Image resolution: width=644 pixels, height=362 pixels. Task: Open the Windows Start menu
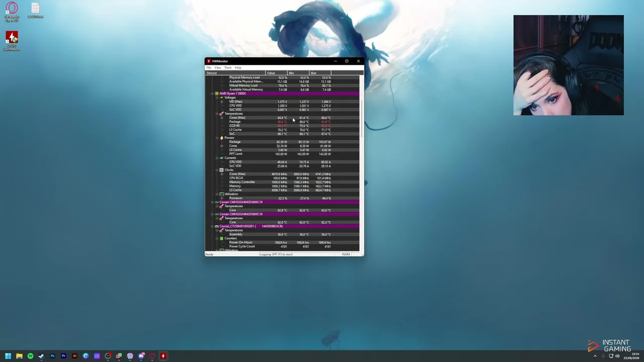(x=8, y=356)
